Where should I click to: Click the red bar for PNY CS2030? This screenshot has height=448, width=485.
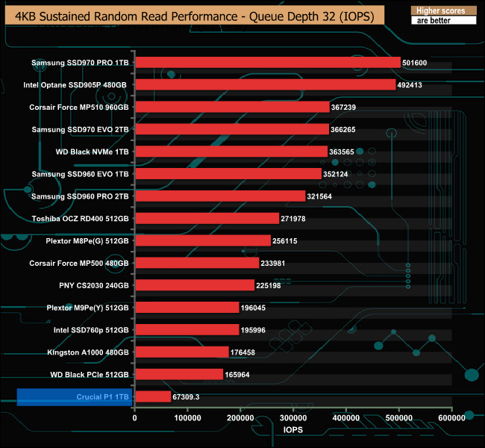[x=195, y=285]
